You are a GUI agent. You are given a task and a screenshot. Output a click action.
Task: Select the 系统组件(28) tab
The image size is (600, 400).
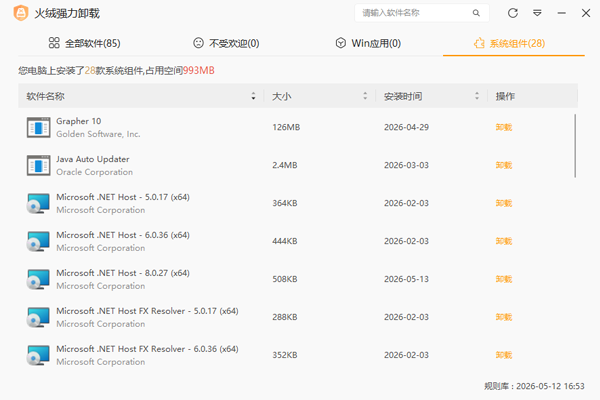[509, 43]
